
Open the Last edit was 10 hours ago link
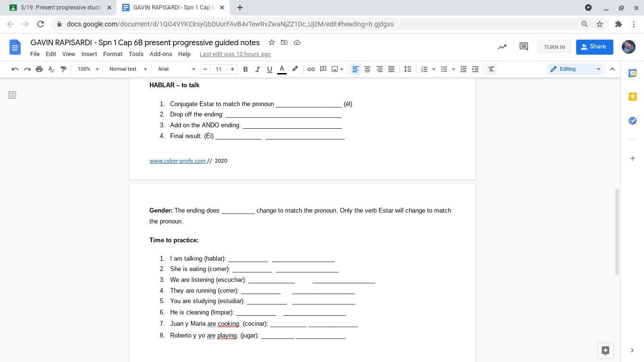235,54
